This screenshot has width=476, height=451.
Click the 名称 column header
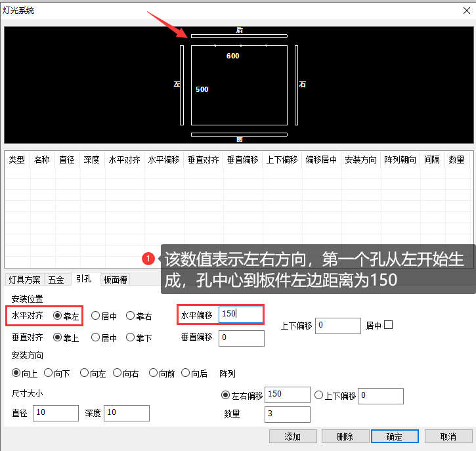pyautogui.click(x=42, y=160)
